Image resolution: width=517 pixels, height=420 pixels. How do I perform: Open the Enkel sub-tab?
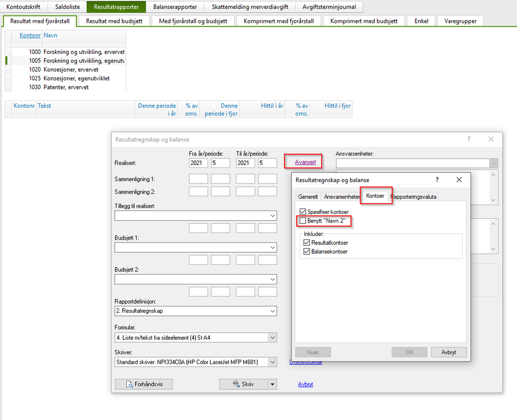421,21
